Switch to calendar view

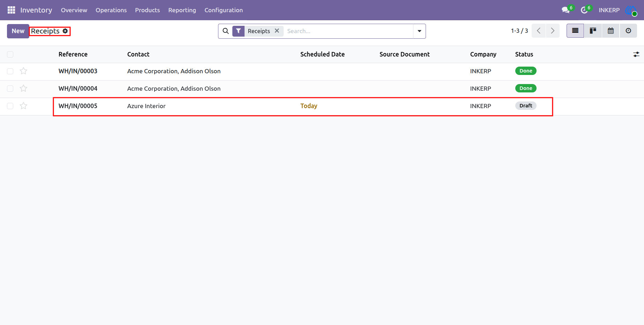point(611,31)
